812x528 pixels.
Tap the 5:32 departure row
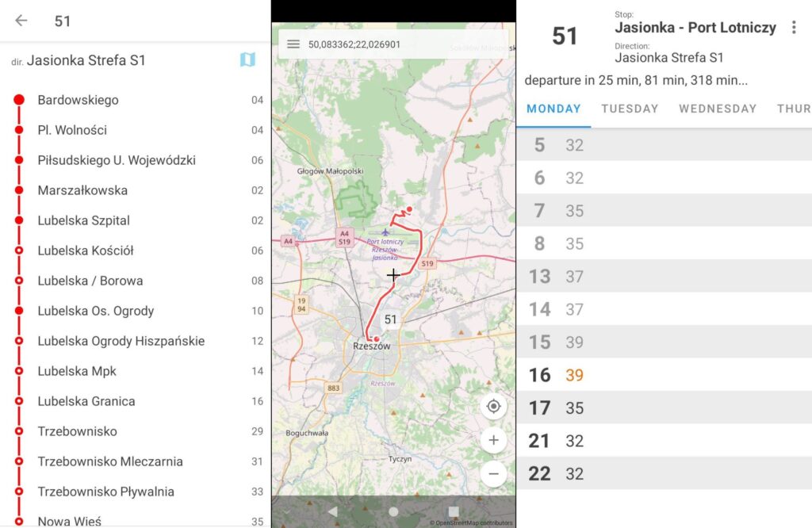pyautogui.click(x=664, y=145)
